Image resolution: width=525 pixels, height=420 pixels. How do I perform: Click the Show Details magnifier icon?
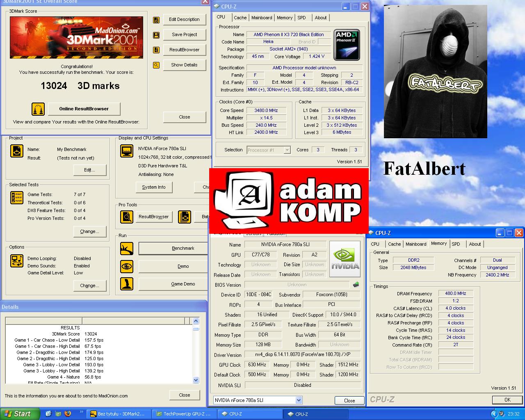(x=156, y=65)
